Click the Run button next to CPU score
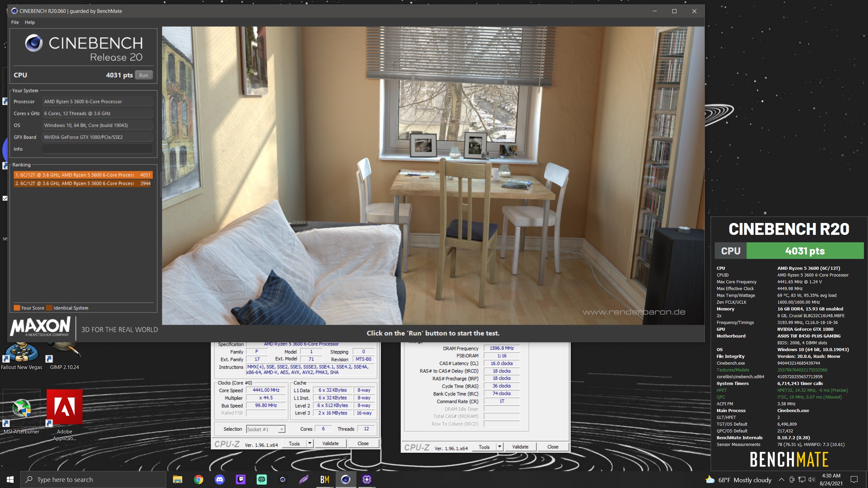 [x=144, y=75]
